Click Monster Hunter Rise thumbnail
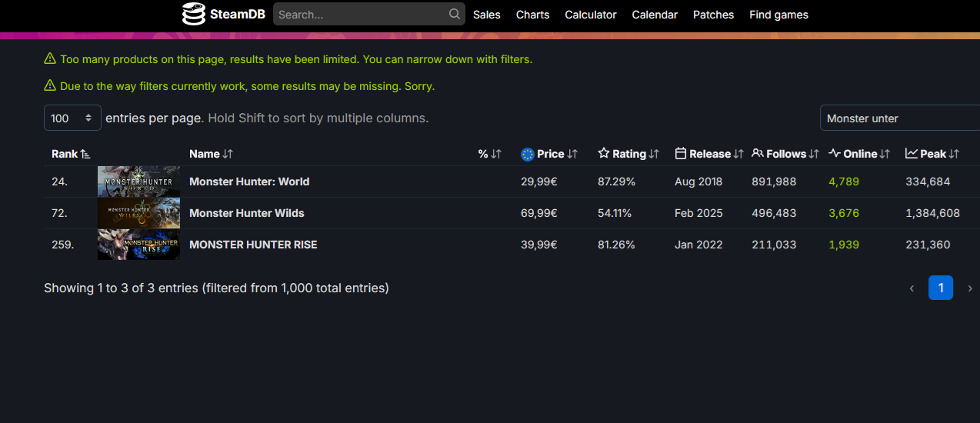 click(x=138, y=245)
